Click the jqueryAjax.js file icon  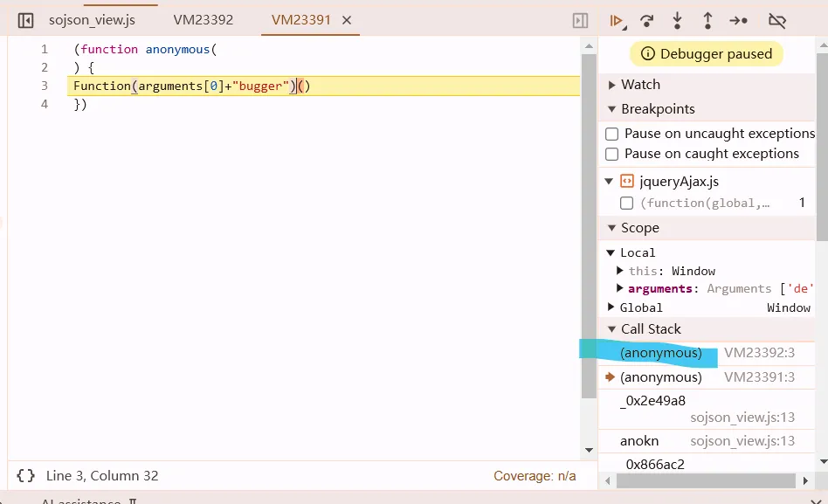pos(627,181)
